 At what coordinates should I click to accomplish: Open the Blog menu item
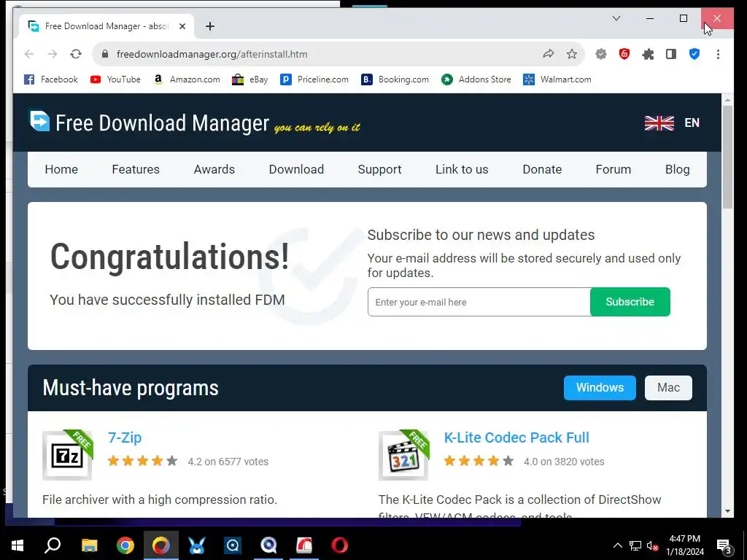pos(678,169)
